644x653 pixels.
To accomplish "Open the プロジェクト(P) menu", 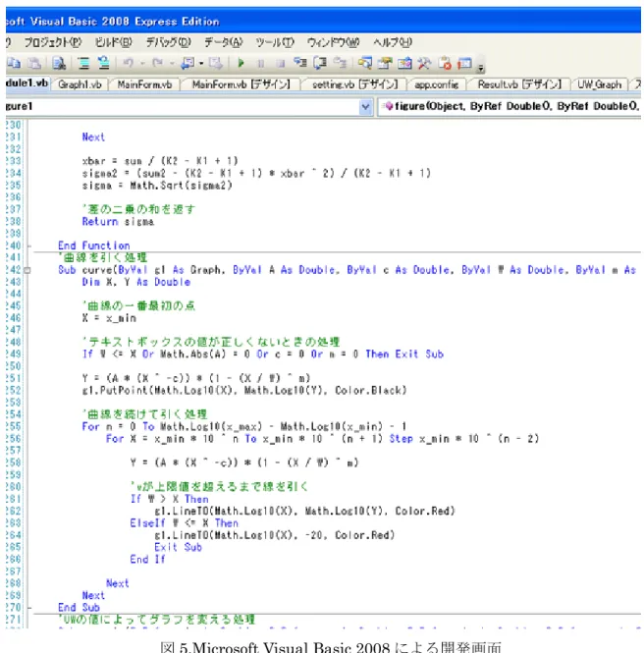I will pos(53,42).
